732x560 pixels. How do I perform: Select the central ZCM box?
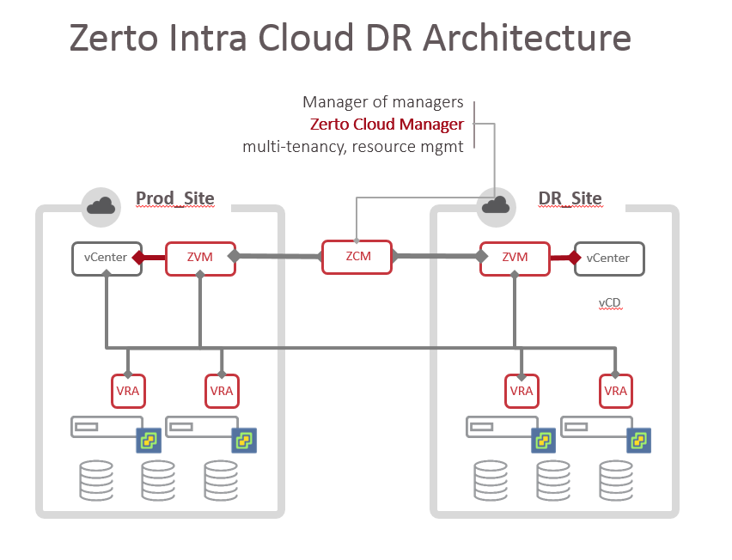(x=357, y=257)
